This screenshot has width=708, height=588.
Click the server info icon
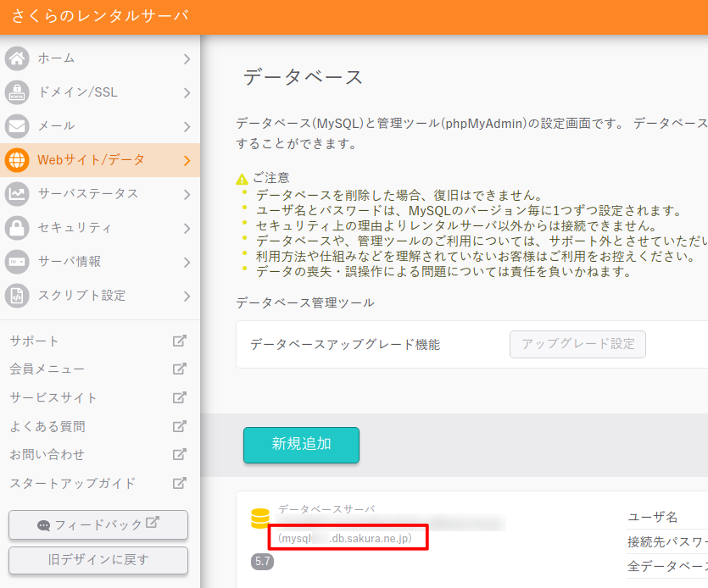tap(17, 262)
